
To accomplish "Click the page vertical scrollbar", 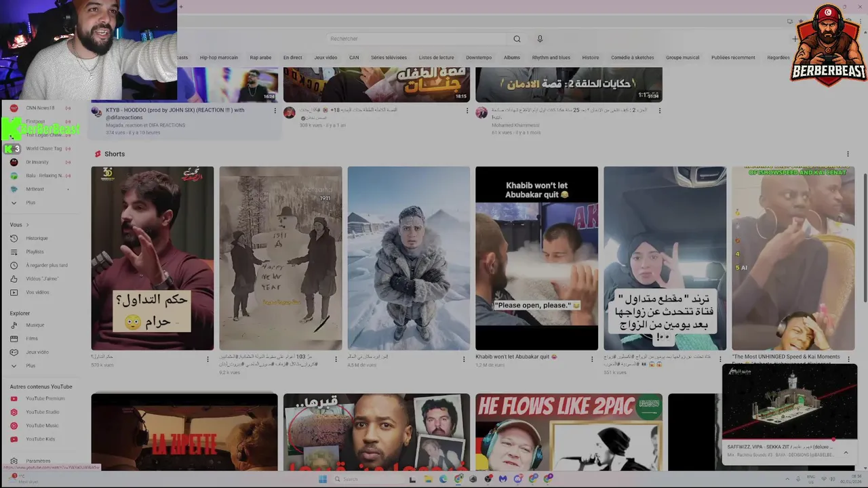I will (864, 237).
